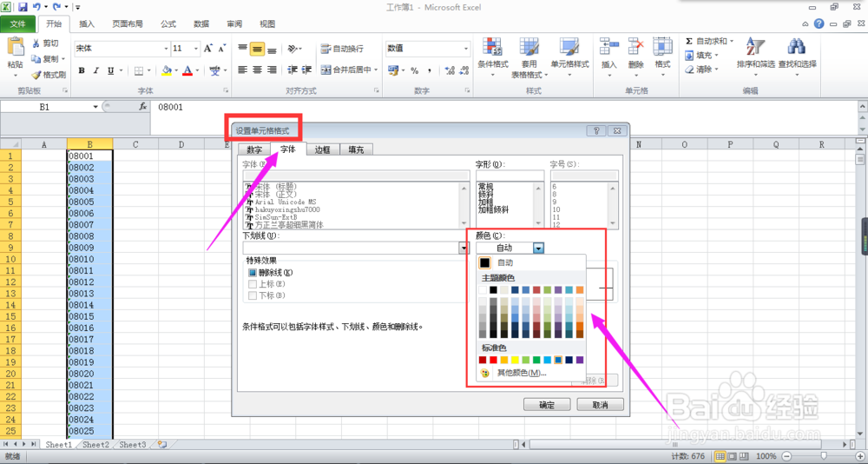This screenshot has width=868, height=464.
Task: Pick the standard purple color swatch
Action: [580, 361]
